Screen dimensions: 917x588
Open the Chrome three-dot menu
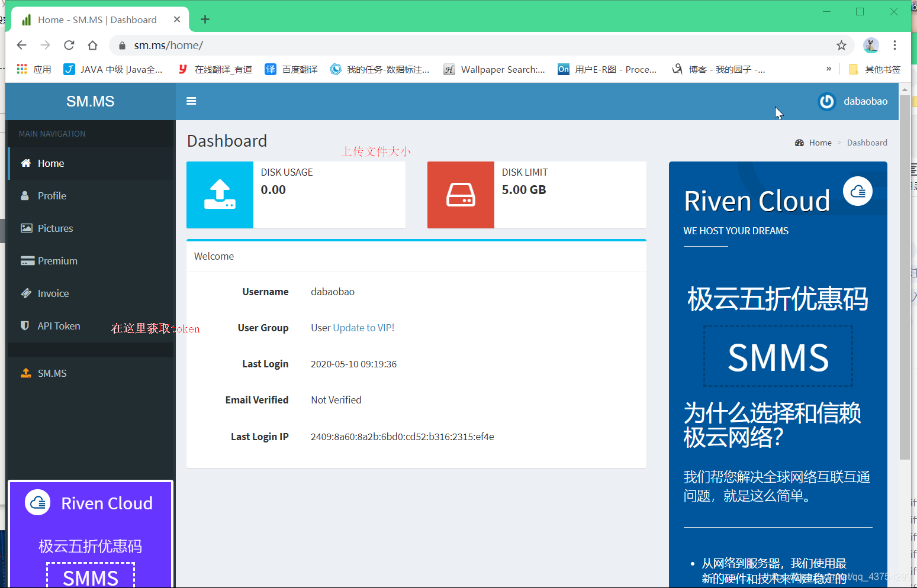pyautogui.click(x=895, y=45)
